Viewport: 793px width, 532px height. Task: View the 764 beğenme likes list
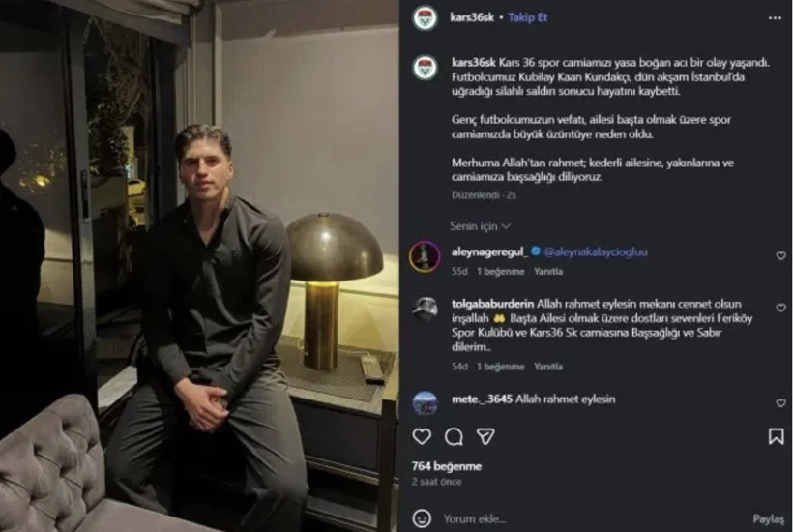(x=446, y=465)
